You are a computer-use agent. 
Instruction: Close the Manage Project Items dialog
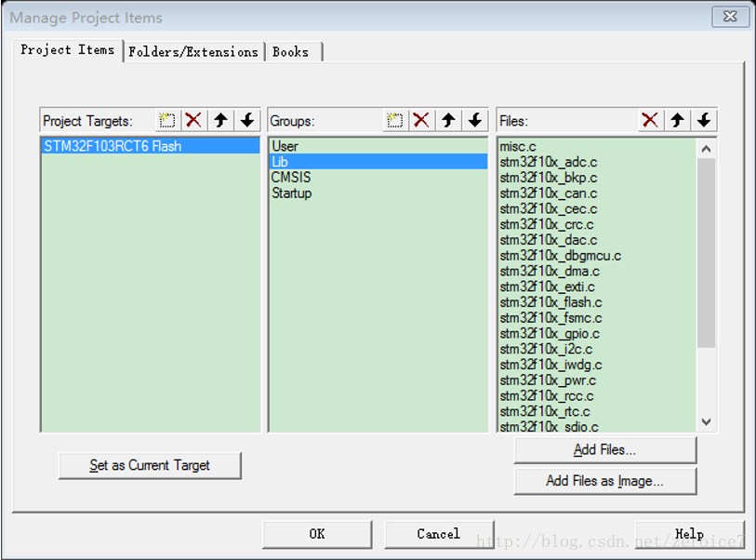(x=730, y=17)
